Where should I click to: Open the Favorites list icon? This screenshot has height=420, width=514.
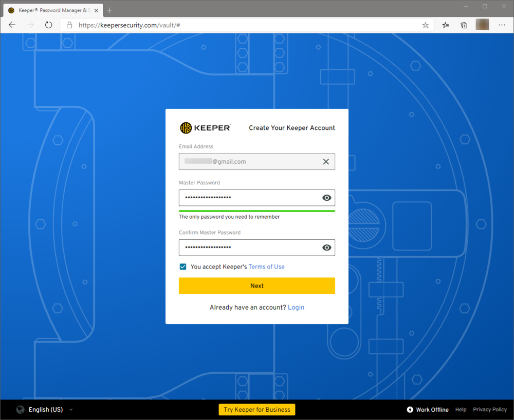[x=446, y=25]
